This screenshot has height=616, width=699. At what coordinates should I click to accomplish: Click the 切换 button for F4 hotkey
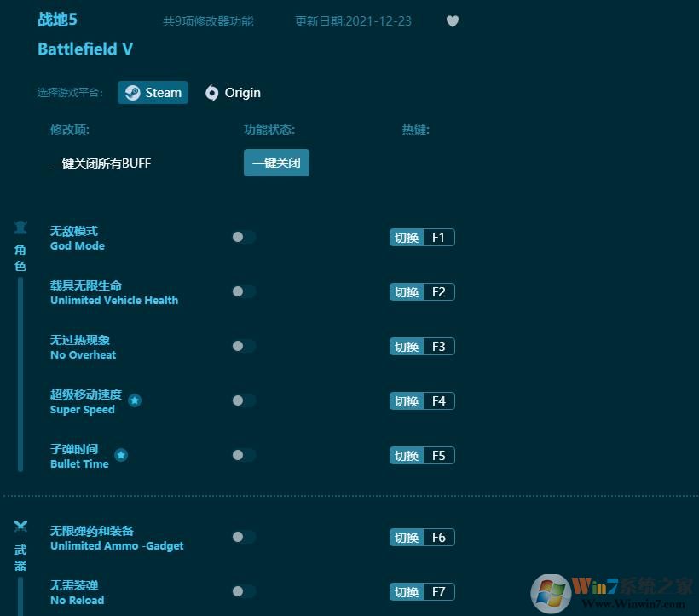[x=407, y=400]
